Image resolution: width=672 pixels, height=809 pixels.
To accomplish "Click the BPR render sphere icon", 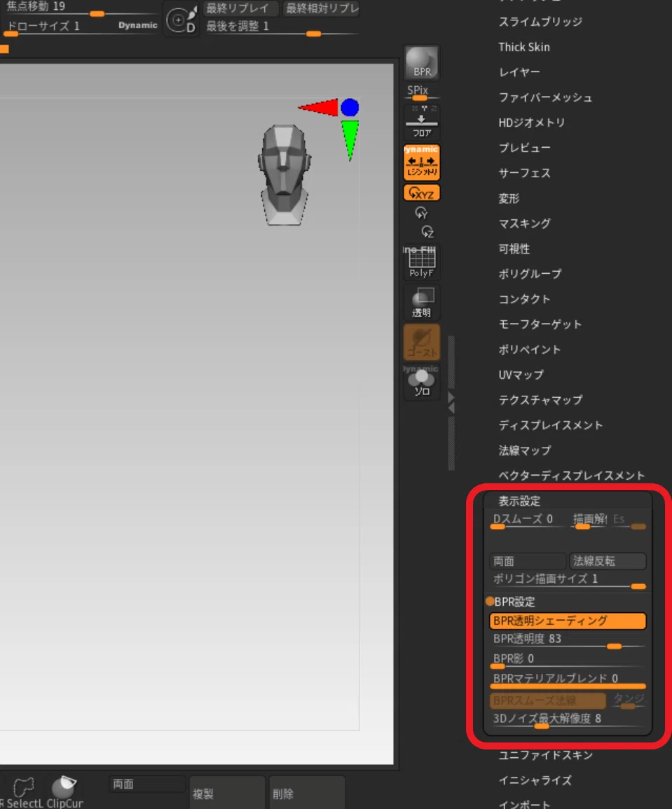I will pyautogui.click(x=422, y=62).
